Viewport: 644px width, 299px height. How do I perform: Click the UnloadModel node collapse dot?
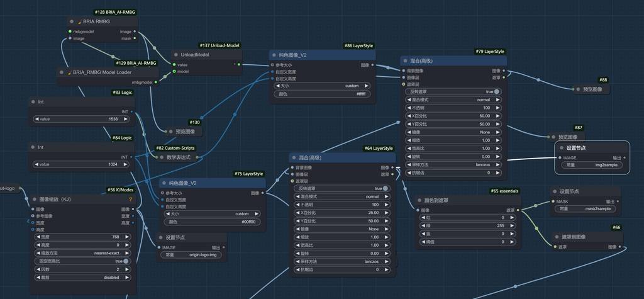[178, 55]
